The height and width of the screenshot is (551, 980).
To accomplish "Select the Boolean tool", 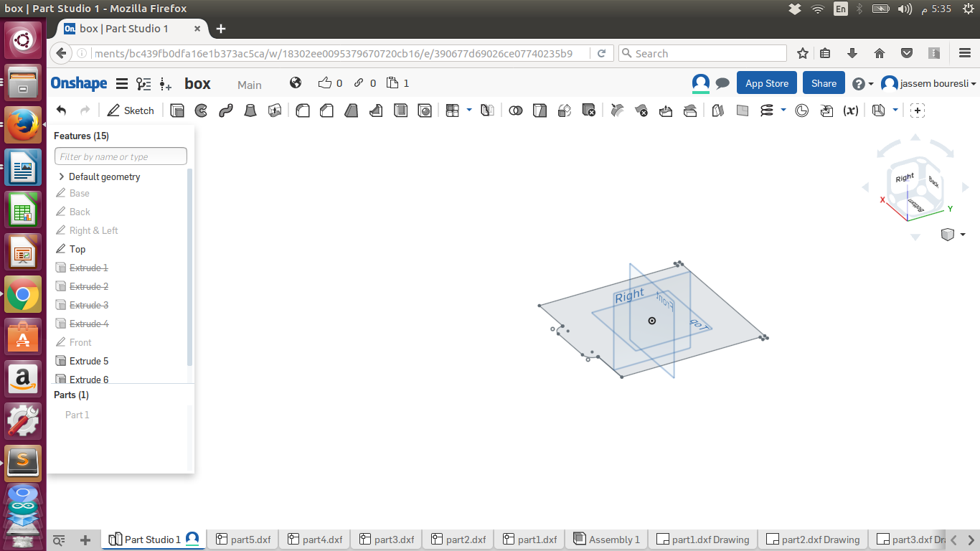I will click(x=515, y=110).
